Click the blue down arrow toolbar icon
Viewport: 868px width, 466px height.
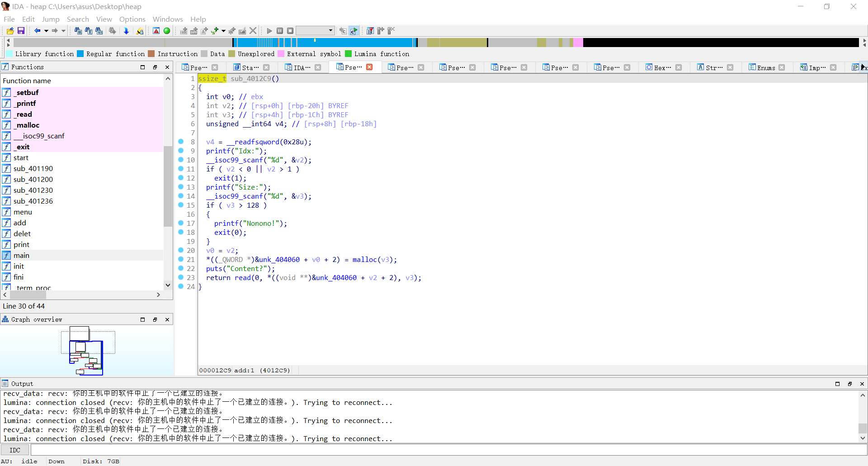[x=126, y=31]
